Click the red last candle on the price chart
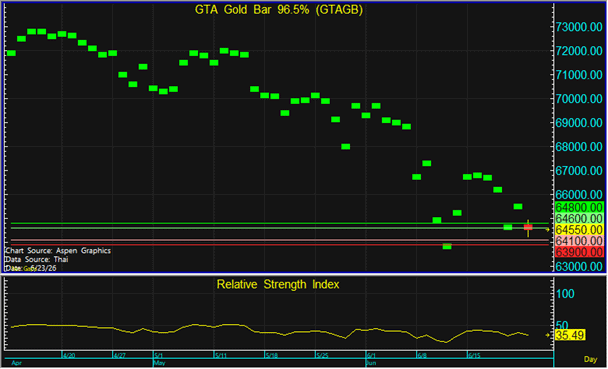 tap(528, 228)
